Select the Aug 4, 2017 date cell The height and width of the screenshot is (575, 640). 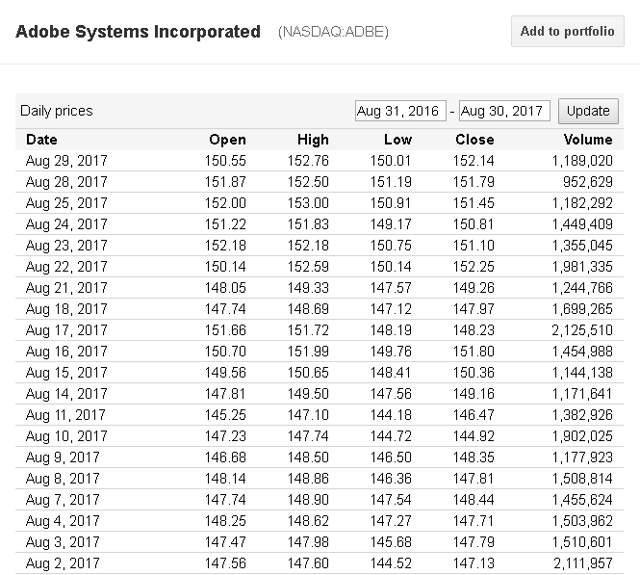(x=62, y=521)
